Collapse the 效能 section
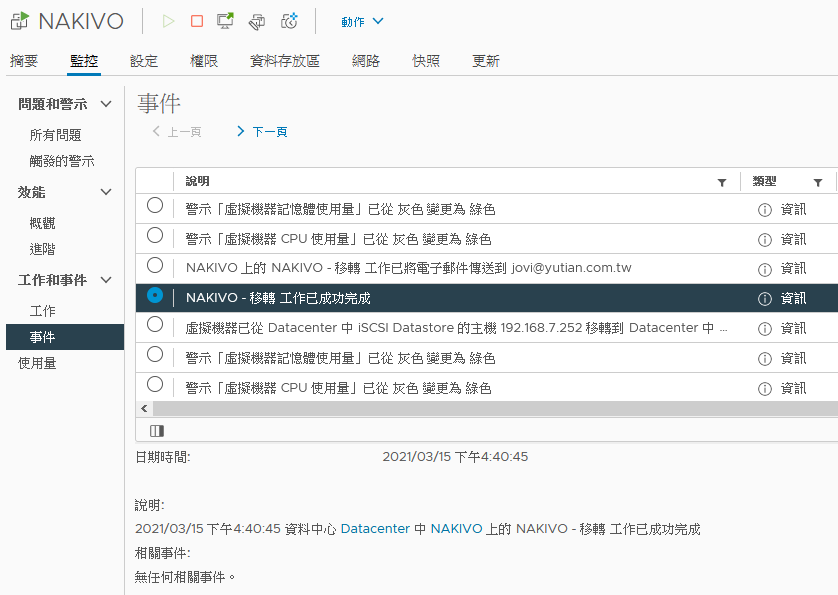Viewport: 838px width, 595px height. (x=106, y=192)
